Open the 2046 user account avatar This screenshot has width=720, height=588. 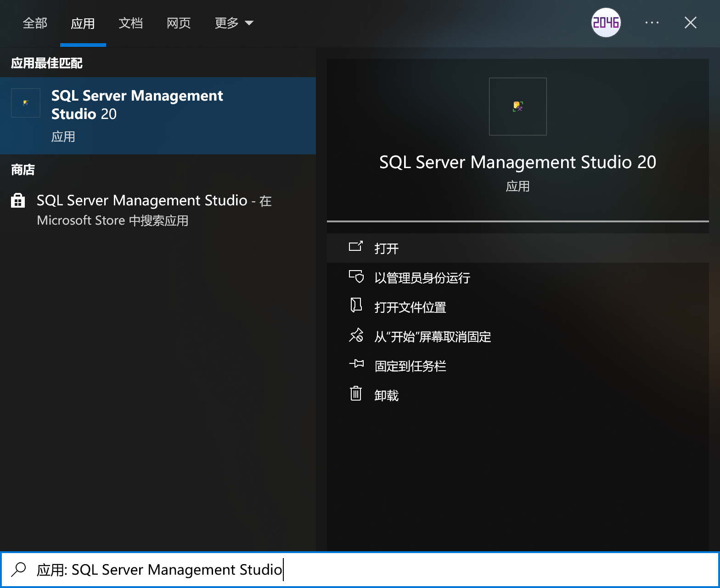(x=606, y=23)
